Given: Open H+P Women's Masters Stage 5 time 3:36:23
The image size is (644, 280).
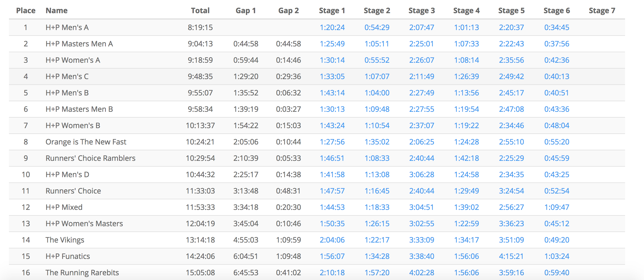Looking at the screenshot, I should click(x=511, y=224).
